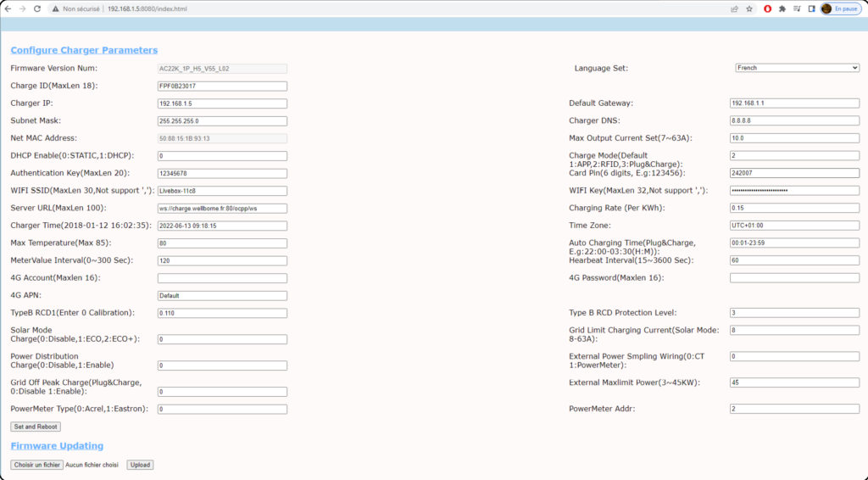Viewport: 868px width, 480px height.
Task: Open the red Opera-style extension icon
Action: (x=767, y=8)
